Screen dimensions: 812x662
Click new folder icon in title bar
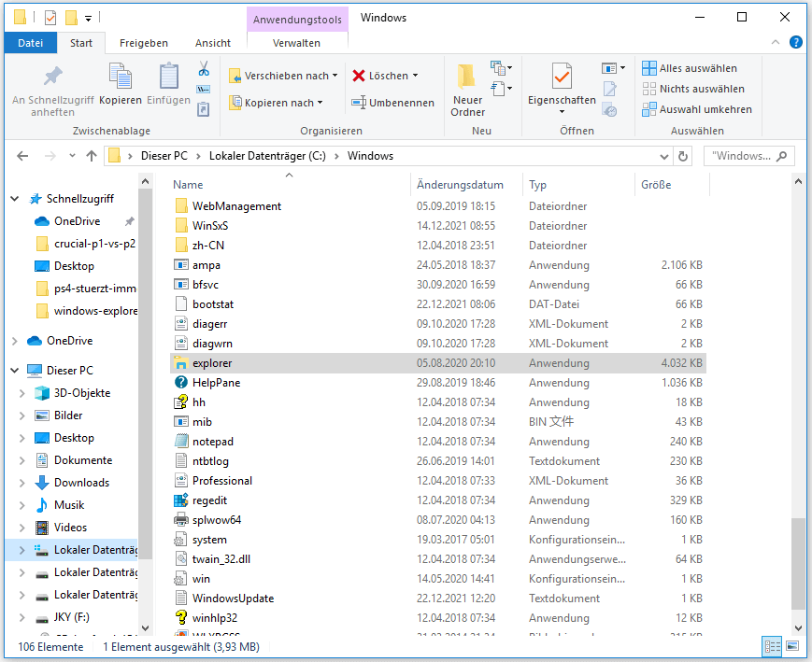click(x=71, y=18)
